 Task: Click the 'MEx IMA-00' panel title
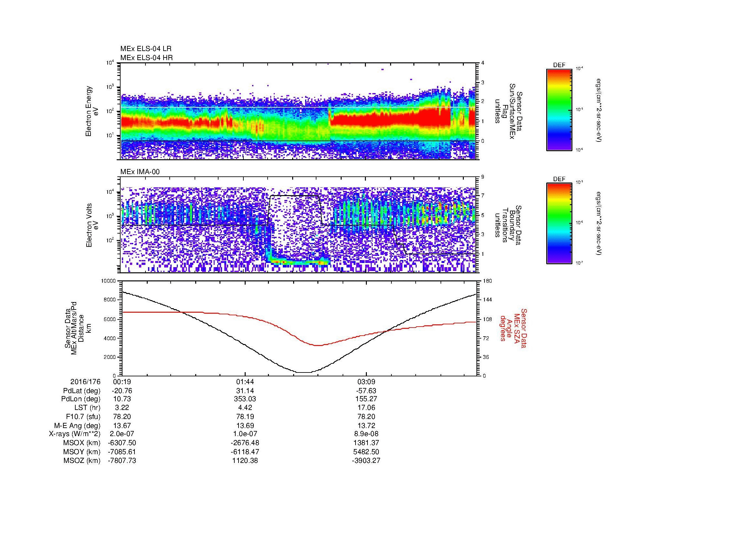click(x=140, y=172)
